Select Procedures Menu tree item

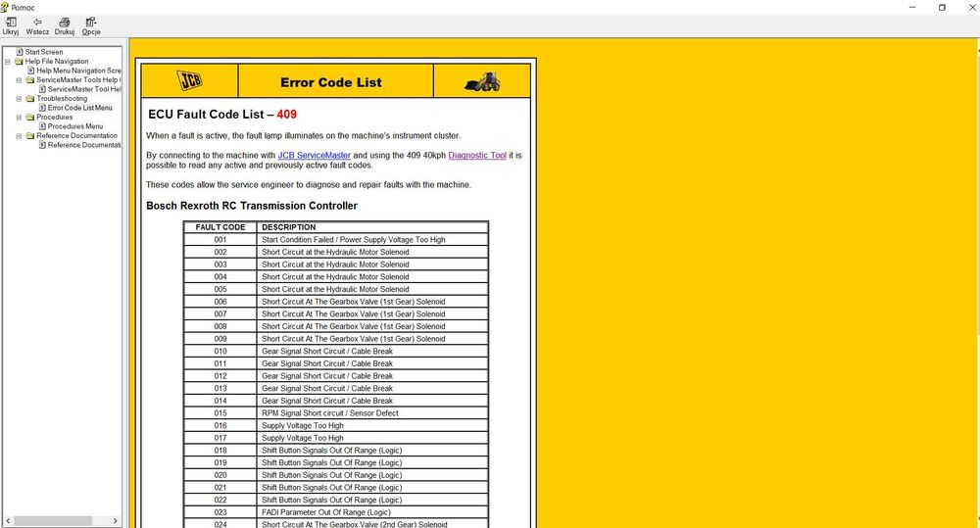[x=75, y=126]
